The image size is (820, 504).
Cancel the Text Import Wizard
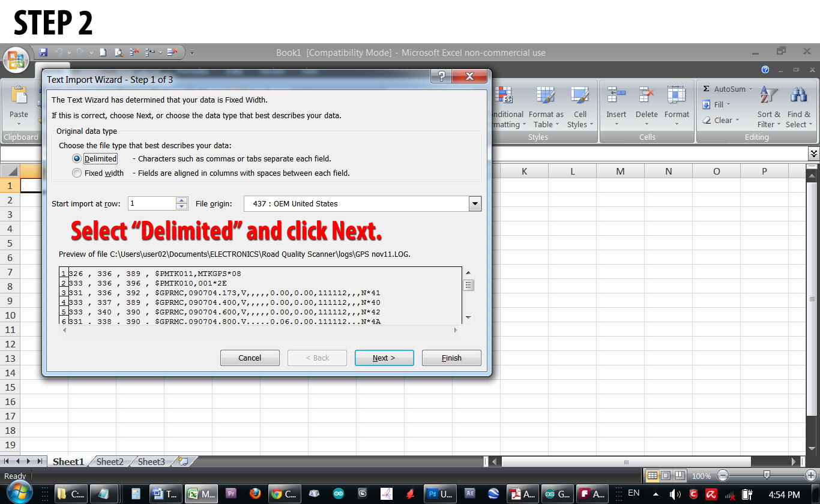point(250,358)
